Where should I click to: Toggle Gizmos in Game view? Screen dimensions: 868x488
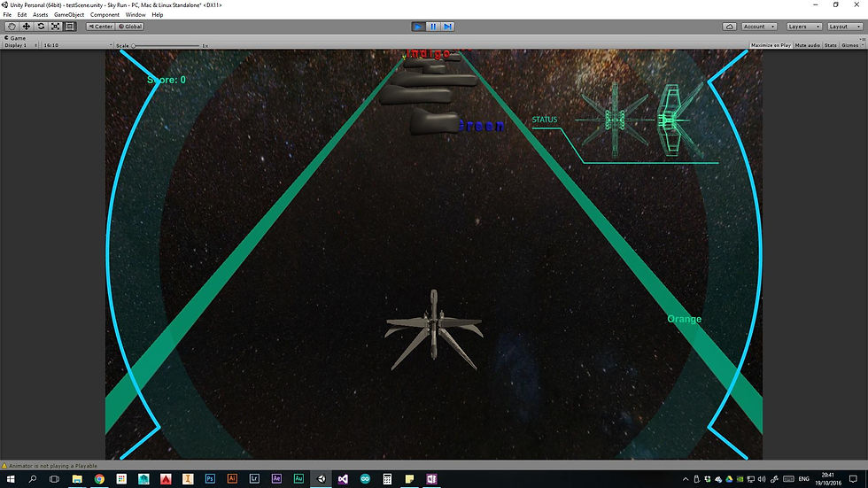click(851, 45)
